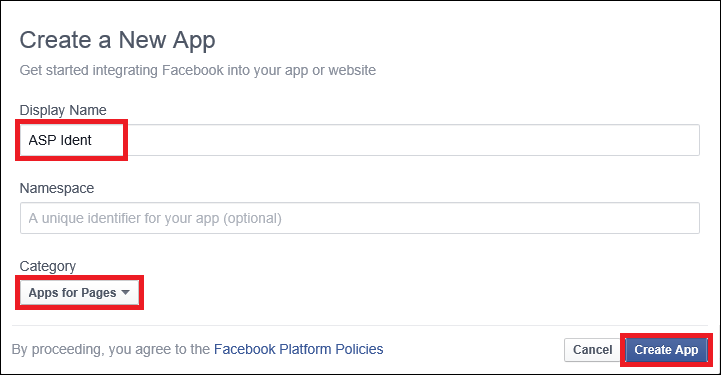Focus the Display Name text field
Viewport: 721px width, 375px height.
(360, 140)
